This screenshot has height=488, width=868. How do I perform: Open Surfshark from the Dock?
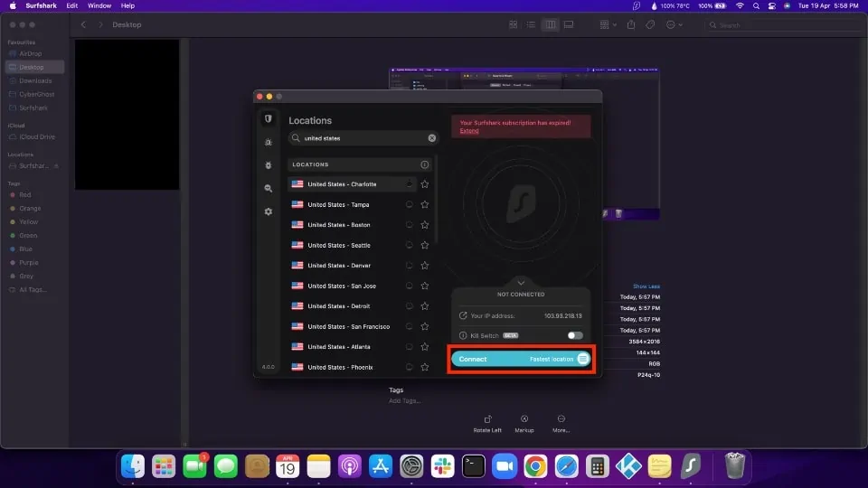[690, 466]
